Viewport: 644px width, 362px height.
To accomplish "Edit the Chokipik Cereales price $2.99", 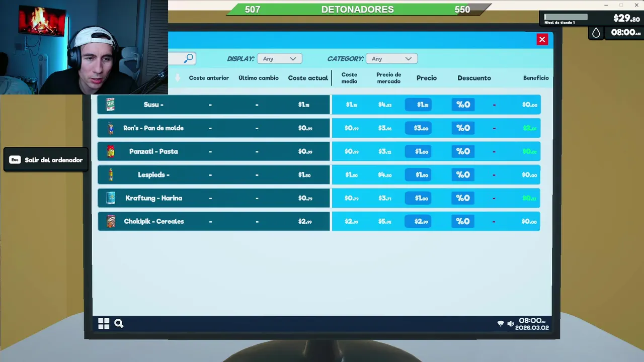I will tap(418, 221).
